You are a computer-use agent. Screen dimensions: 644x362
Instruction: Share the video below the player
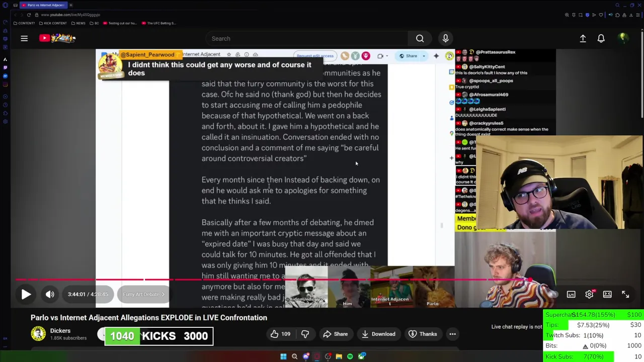336,334
